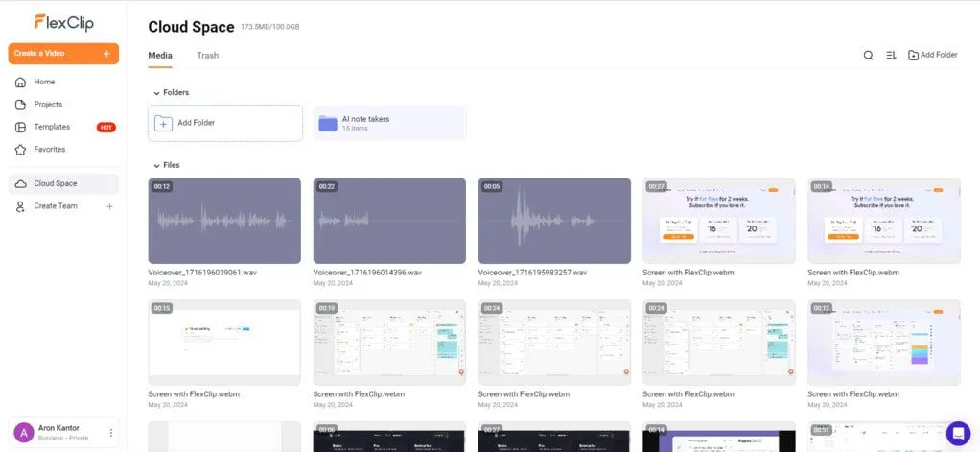Click the dashed Add Folder tile
Screen dimensions: 980x452
(225, 123)
